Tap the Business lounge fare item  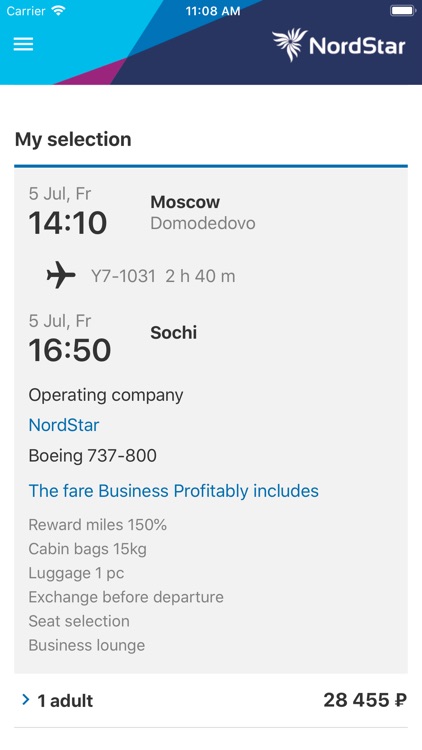pyautogui.click(x=87, y=645)
